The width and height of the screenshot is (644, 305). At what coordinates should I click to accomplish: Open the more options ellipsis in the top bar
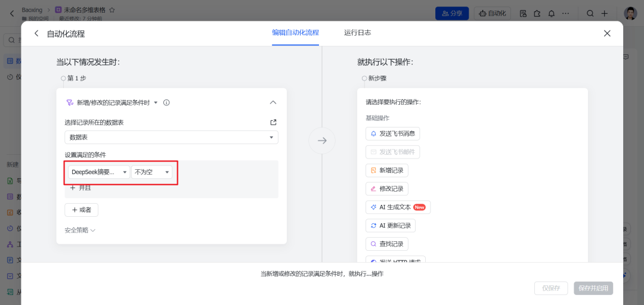coord(565,14)
